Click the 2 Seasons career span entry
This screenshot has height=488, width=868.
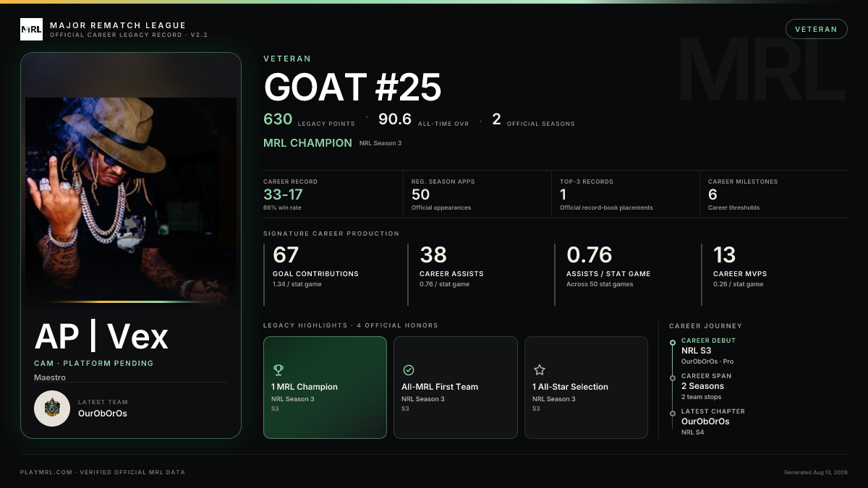tap(702, 386)
